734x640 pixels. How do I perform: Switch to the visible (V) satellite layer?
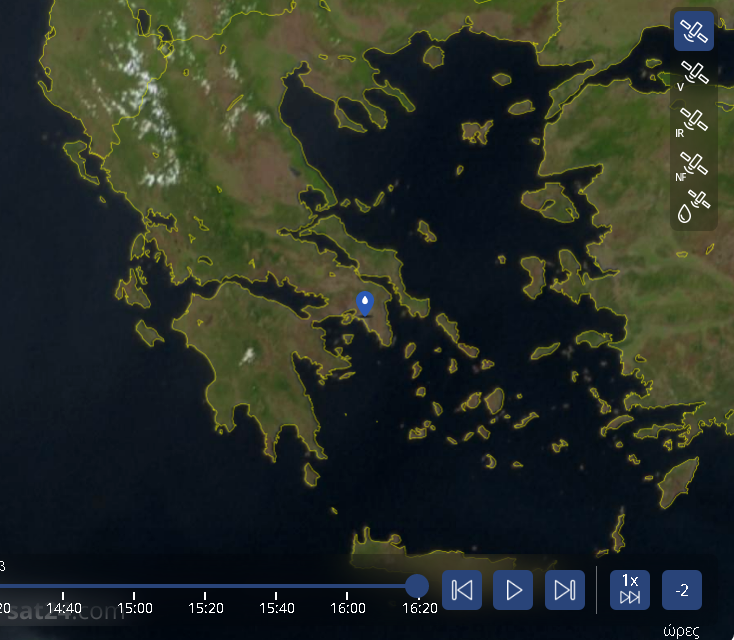pyautogui.click(x=693, y=76)
